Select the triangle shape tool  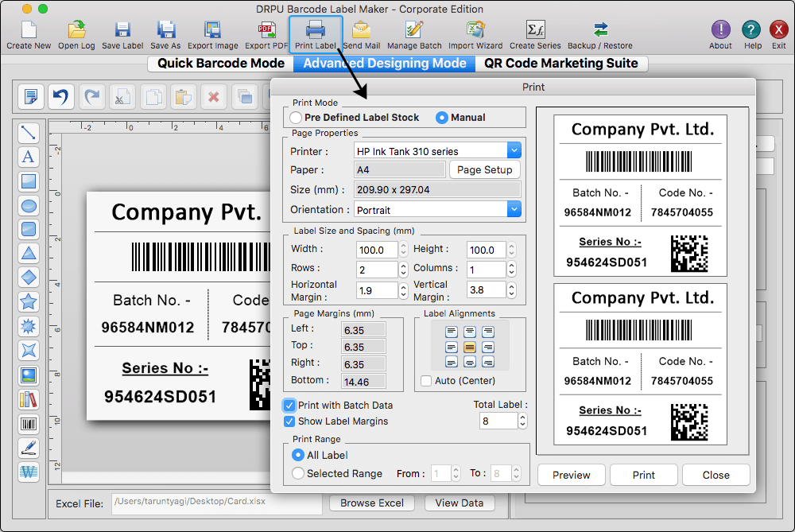[x=29, y=253]
